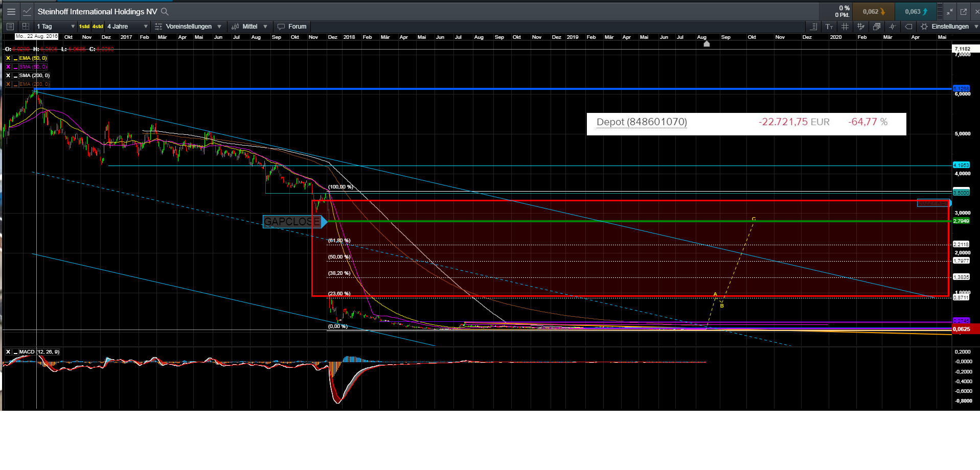Click the stacked windows copy icon
The image size is (980, 470).
[x=877, y=27]
